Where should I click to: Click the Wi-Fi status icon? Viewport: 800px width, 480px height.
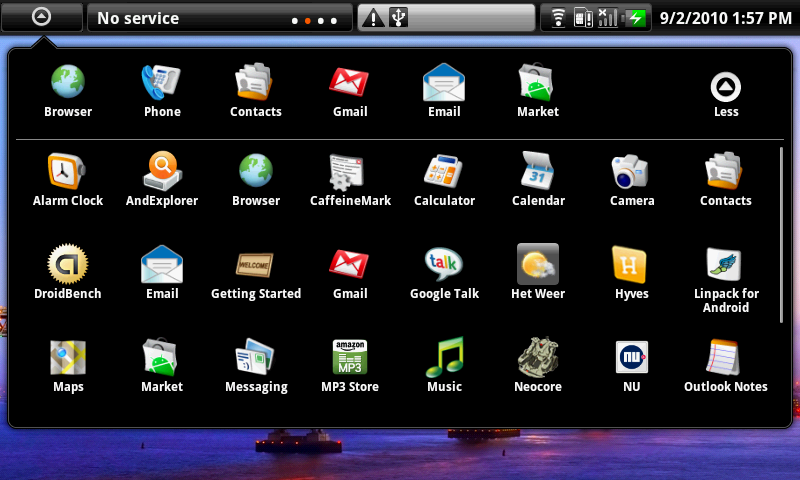(x=559, y=18)
